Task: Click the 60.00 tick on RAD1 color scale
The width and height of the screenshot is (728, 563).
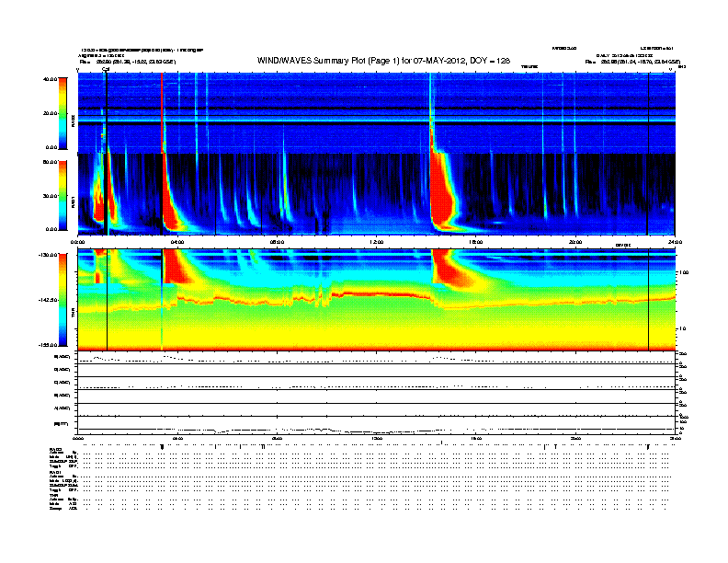Action: coord(50,162)
